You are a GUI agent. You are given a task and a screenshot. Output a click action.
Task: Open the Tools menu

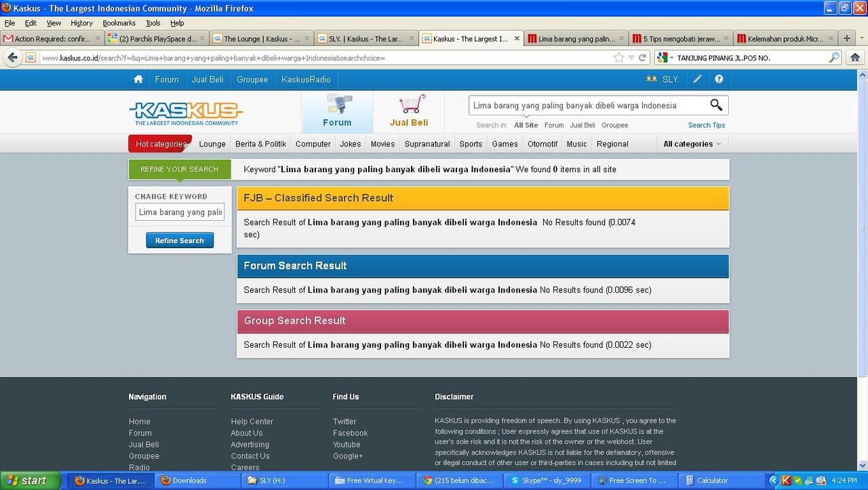(153, 23)
